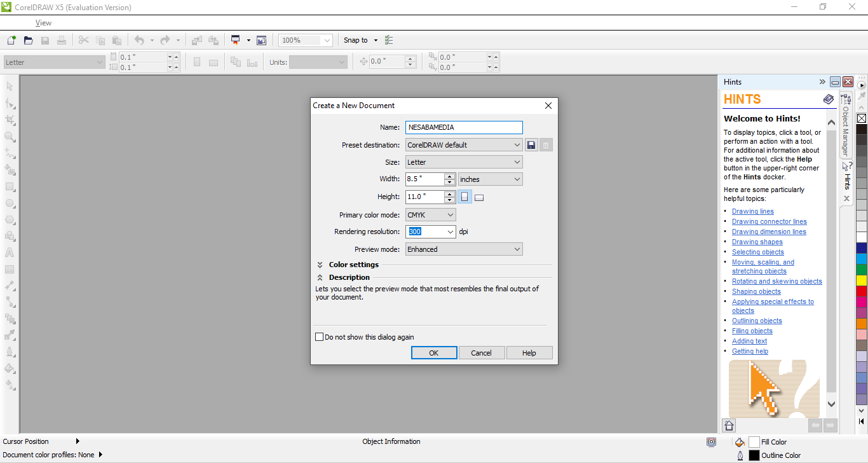Screen dimensions: 868x463
Task: Open the page Size dropdown
Action: 464,162
